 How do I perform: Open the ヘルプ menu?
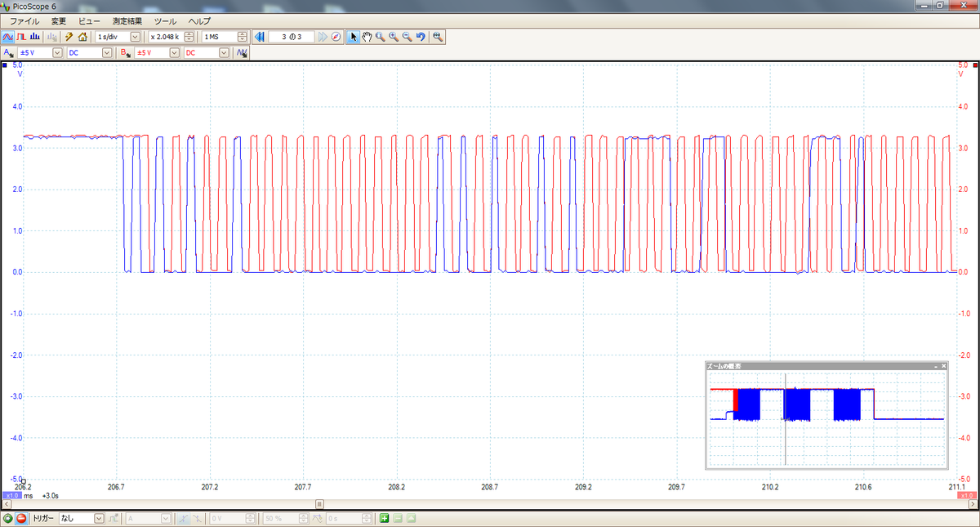coord(198,20)
